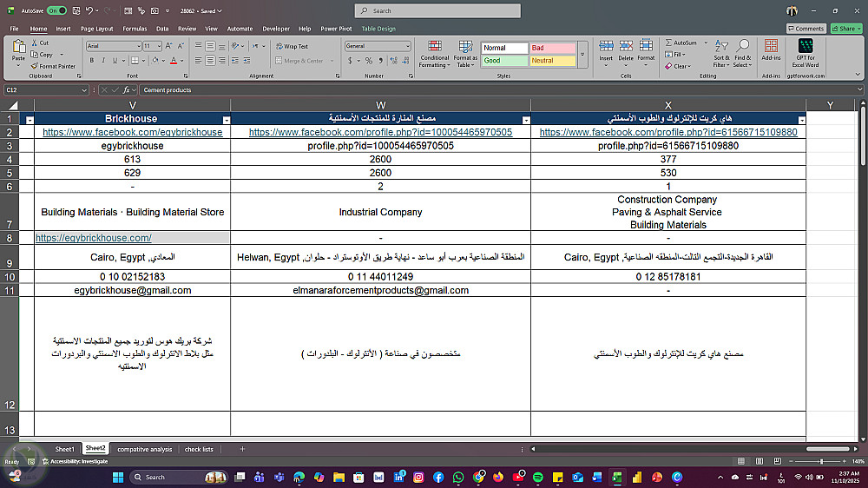Open Sort & Filter
The width and height of the screenshot is (868, 488).
721,54
